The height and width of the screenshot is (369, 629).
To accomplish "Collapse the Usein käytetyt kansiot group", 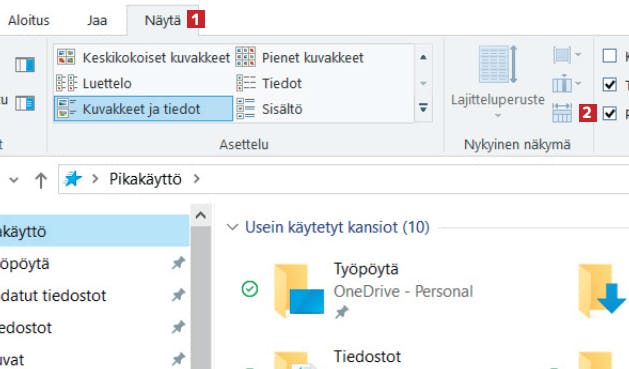I will click(232, 227).
